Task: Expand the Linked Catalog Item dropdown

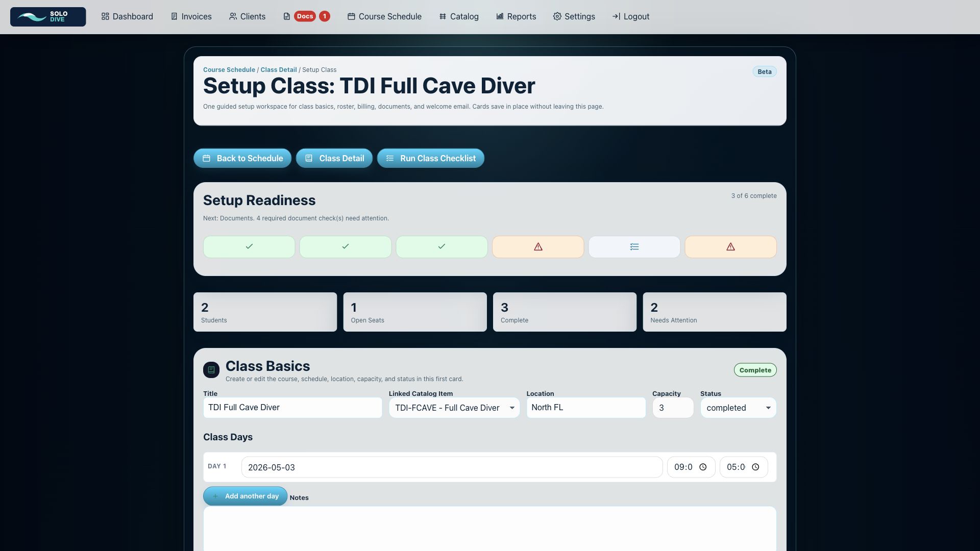Action: (x=454, y=408)
